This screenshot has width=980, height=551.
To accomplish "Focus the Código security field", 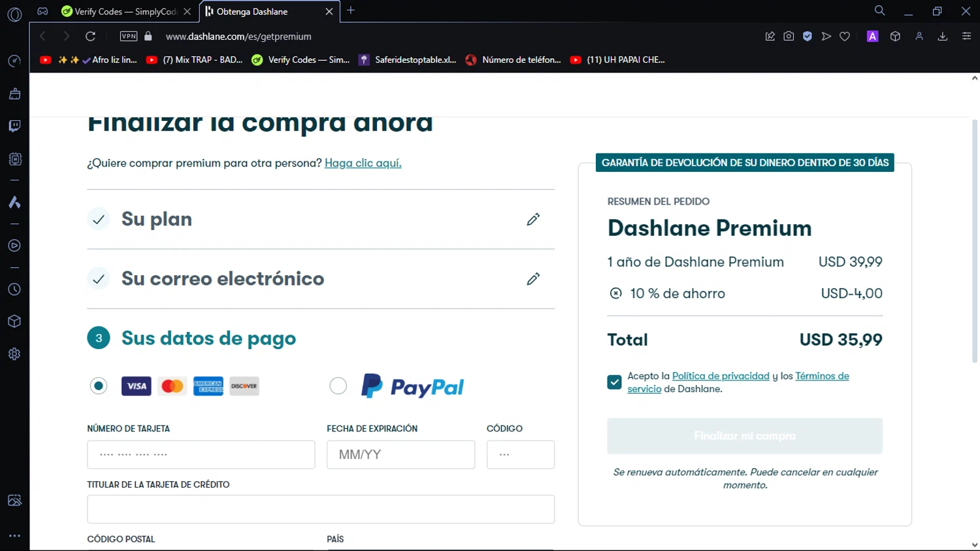I will pos(521,454).
